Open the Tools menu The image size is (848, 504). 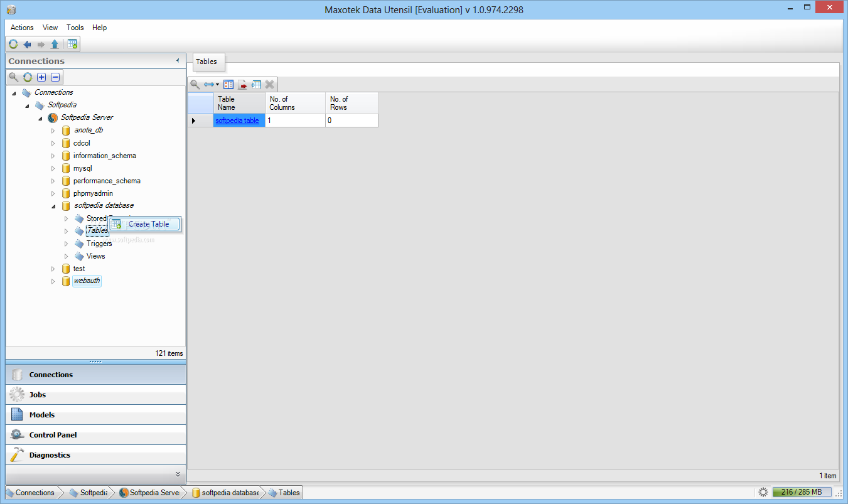[x=75, y=28]
